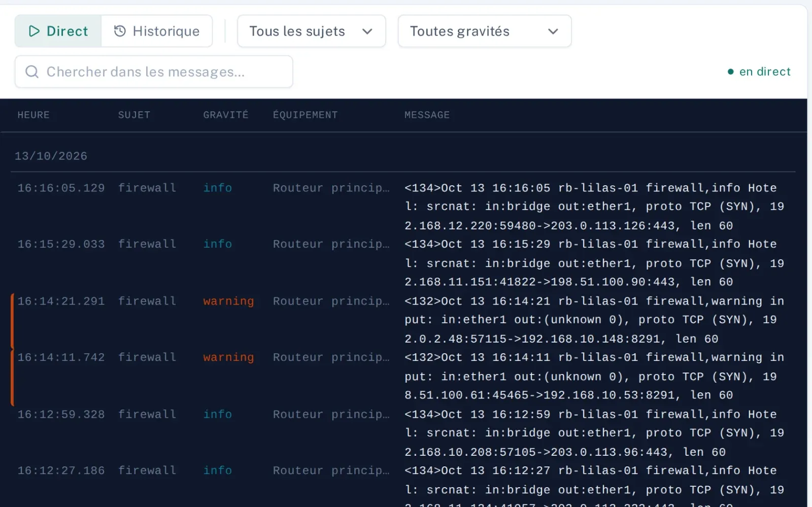Select the 16:15:29.033 timestamp
The image size is (812, 507).
(61, 244)
